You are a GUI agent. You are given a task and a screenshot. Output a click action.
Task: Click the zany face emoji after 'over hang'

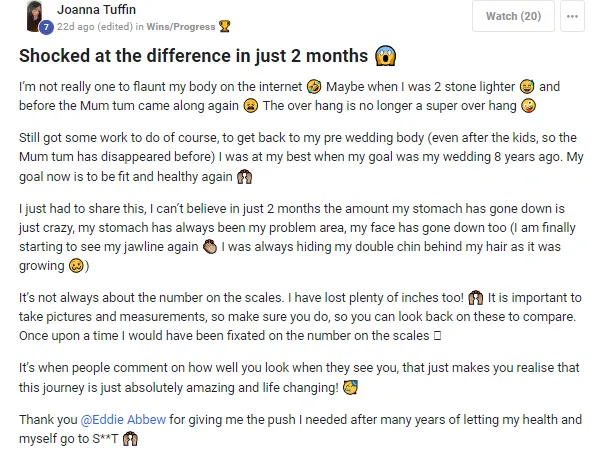pos(528,105)
